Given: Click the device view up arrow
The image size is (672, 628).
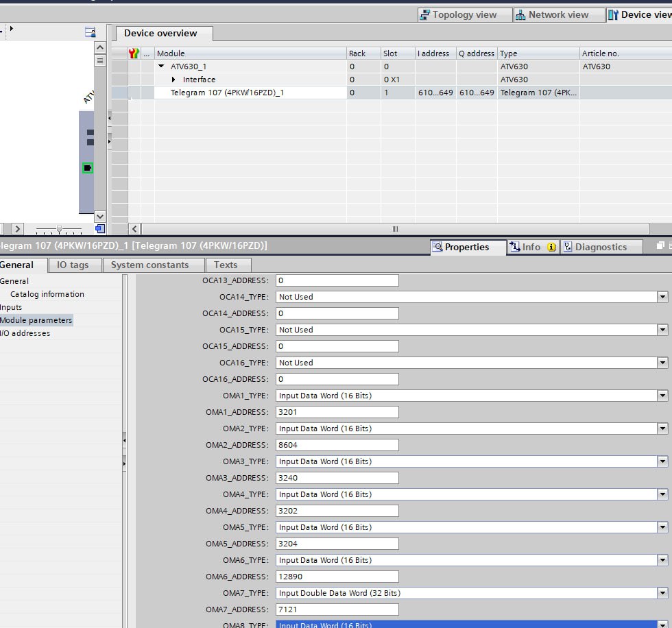Looking at the screenshot, I should [100, 47].
